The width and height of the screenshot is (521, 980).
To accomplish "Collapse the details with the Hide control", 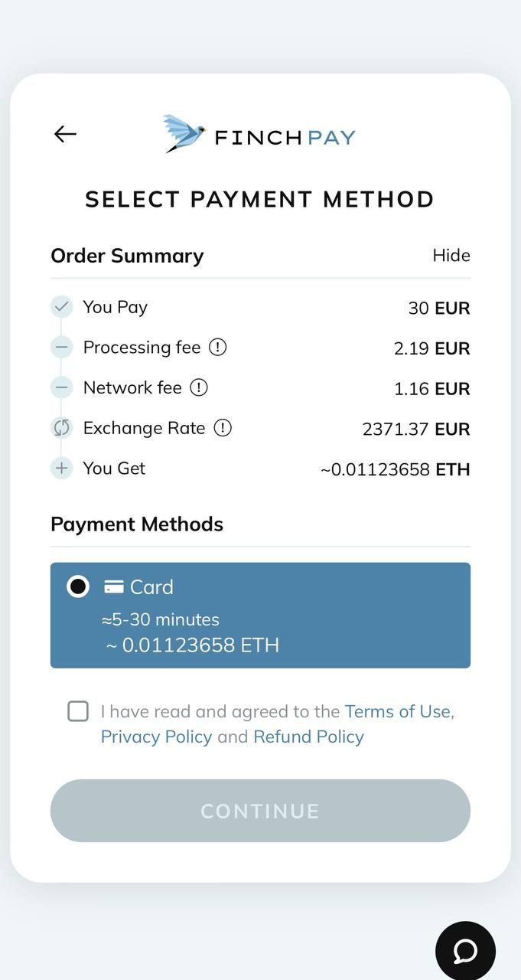I will [451, 256].
